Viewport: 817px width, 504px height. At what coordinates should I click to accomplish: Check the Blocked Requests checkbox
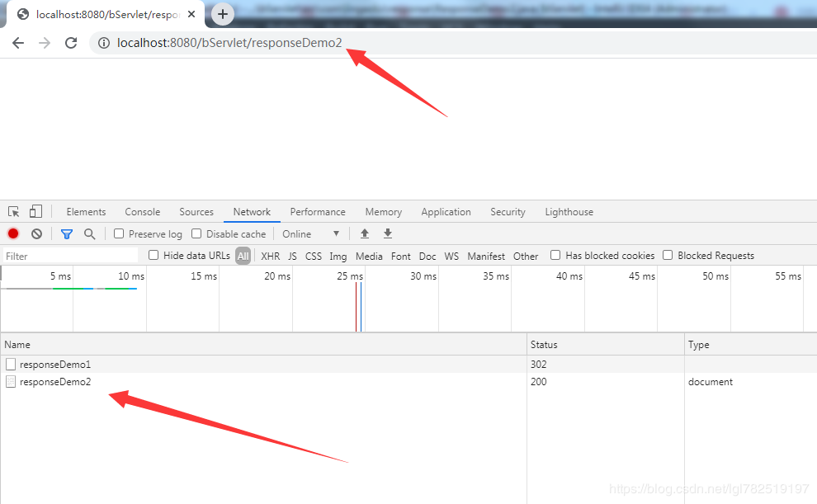668,255
